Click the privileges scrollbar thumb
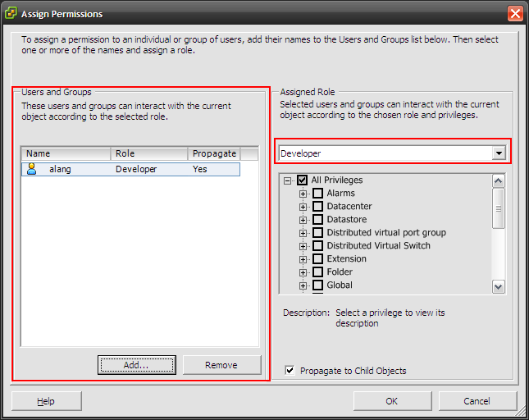 pos(499,208)
